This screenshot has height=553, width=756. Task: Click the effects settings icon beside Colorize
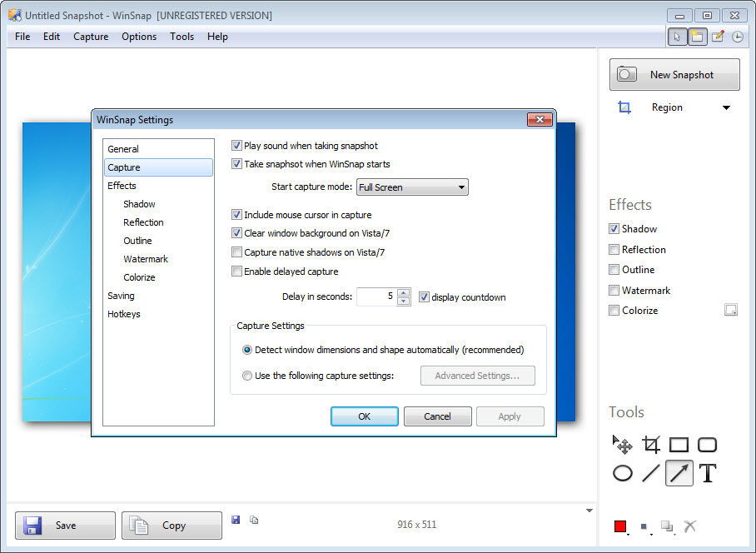pyautogui.click(x=731, y=310)
